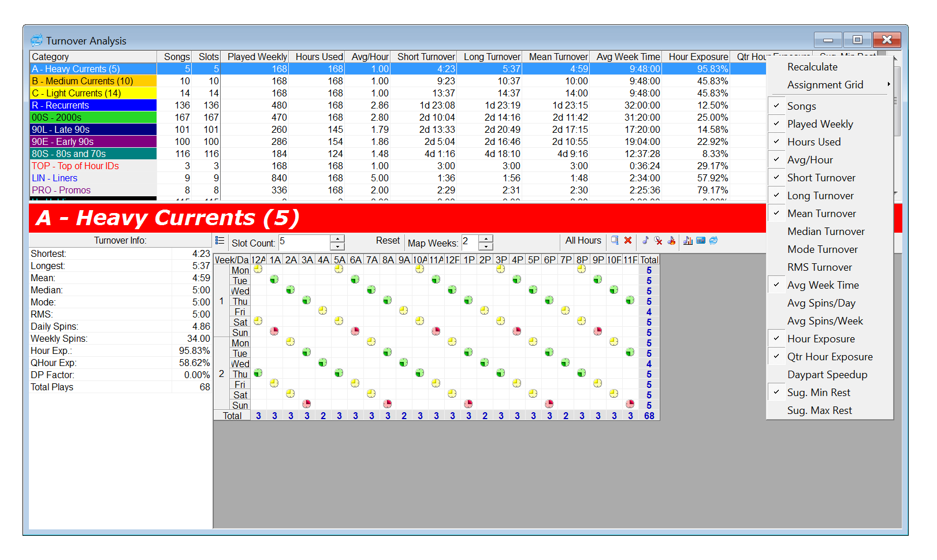Decrease Map Weeks with down arrow
Screen dimensions: 937x560
coord(486,247)
